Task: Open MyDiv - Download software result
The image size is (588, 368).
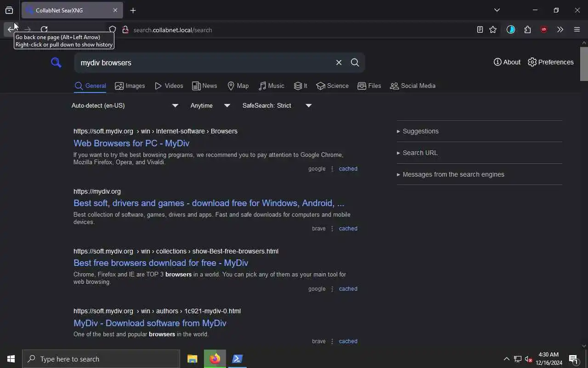Action: [x=150, y=323]
